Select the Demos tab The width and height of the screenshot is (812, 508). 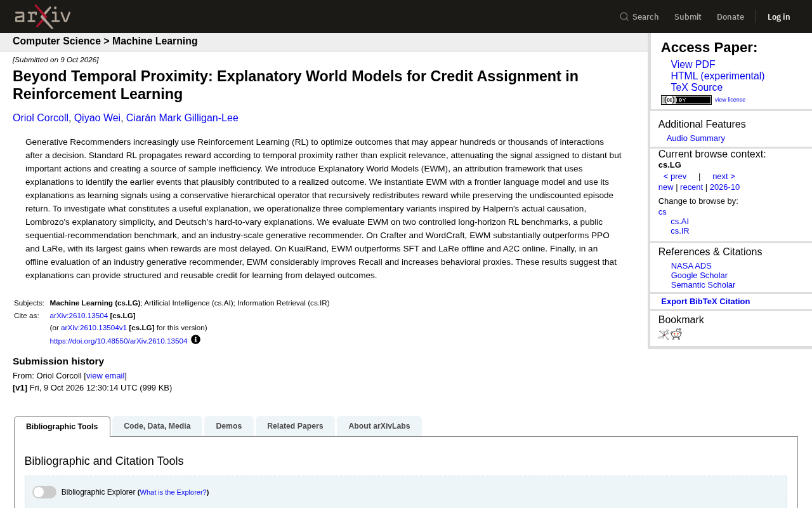229,426
